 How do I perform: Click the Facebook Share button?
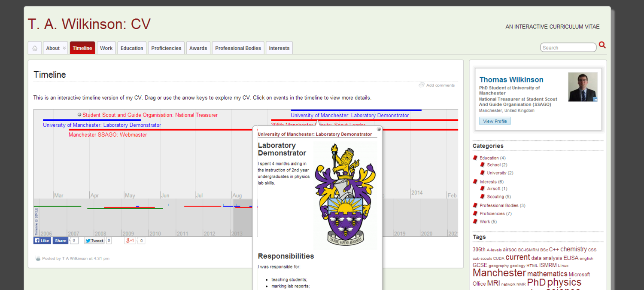pyautogui.click(x=61, y=241)
